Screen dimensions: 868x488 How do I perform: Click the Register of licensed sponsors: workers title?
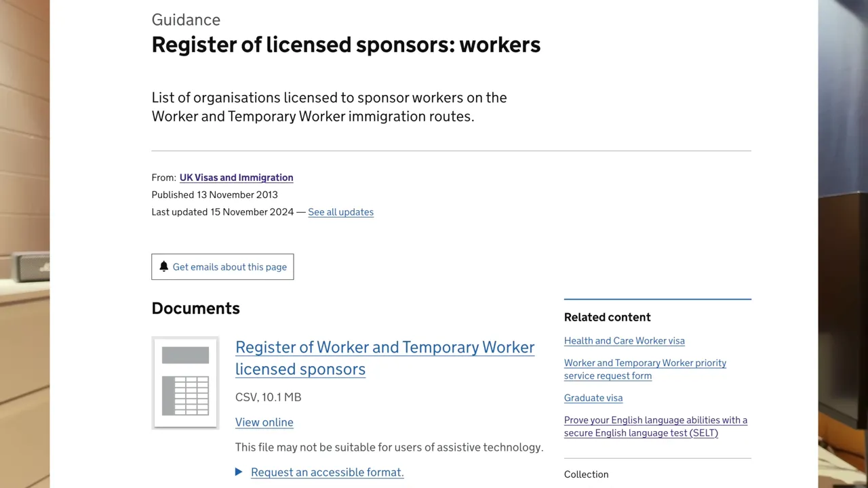[346, 44]
